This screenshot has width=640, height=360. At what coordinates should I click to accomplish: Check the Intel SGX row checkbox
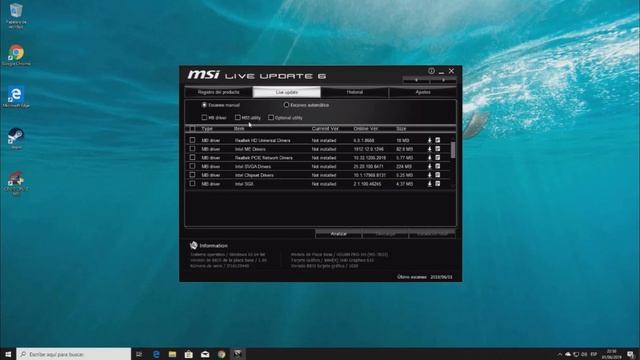192,184
